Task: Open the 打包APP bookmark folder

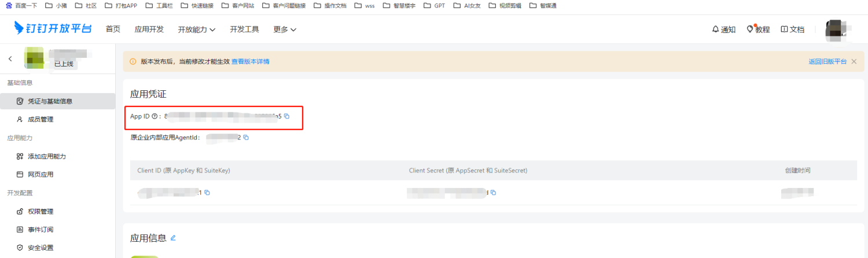Action: [121, 6]
